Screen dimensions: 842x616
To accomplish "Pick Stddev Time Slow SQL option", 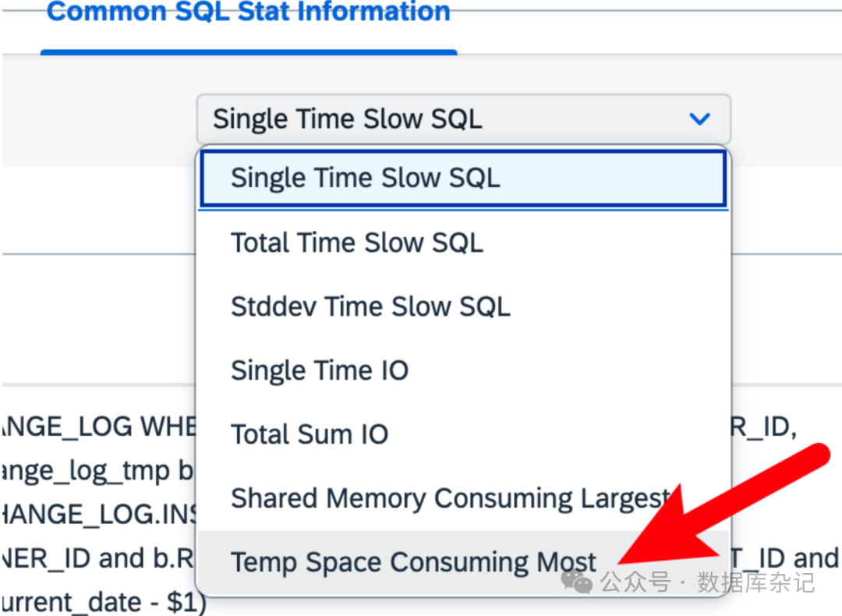I will click(x=370, y=306).
